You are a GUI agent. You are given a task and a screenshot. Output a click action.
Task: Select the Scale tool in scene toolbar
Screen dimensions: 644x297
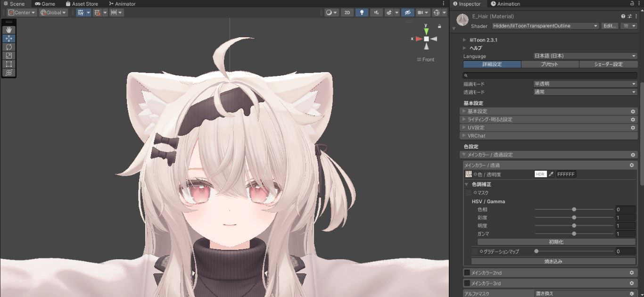(9, 56)
